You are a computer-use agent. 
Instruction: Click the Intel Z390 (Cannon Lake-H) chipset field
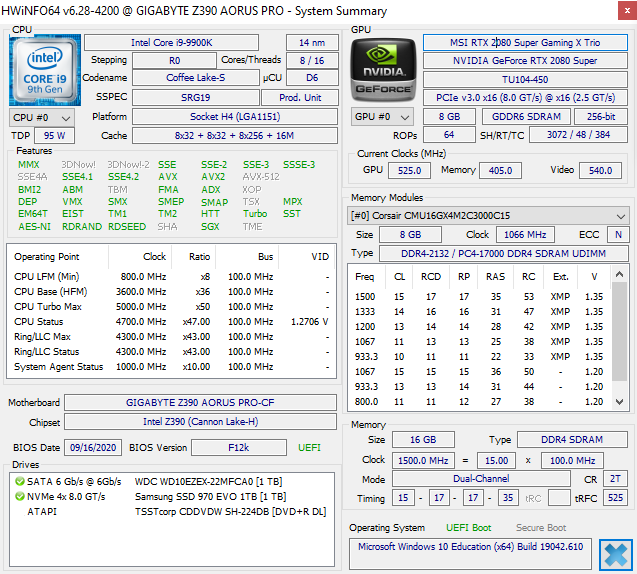coord(200,422)
